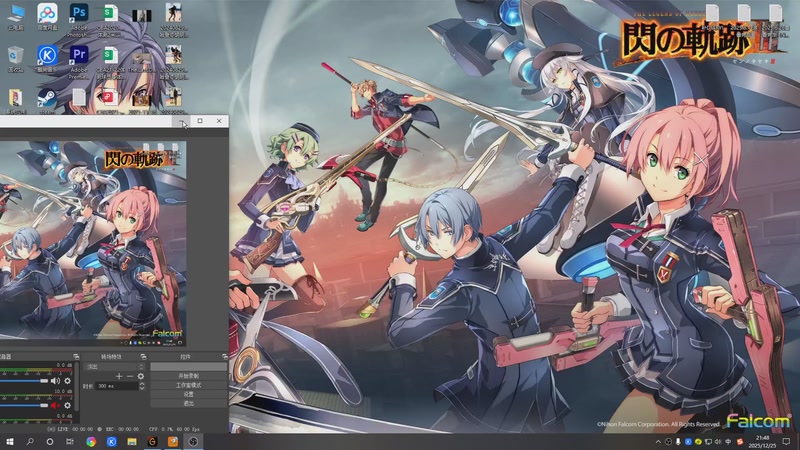The width and height of the screenshot is (800, 450).
Task: Open Cortana circle on the taskbar
Action: 49,441
